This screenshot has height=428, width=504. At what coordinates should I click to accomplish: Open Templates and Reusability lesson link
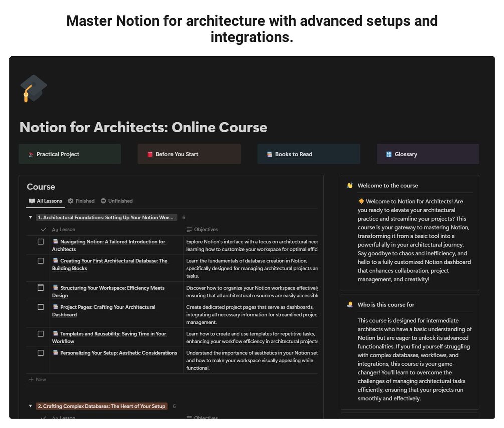[x=109, y=337]
